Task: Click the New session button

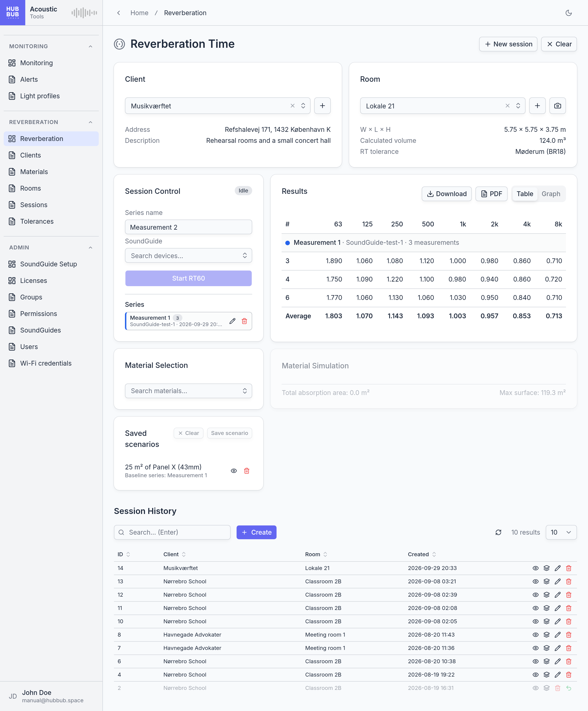Action: coord(508,44)
